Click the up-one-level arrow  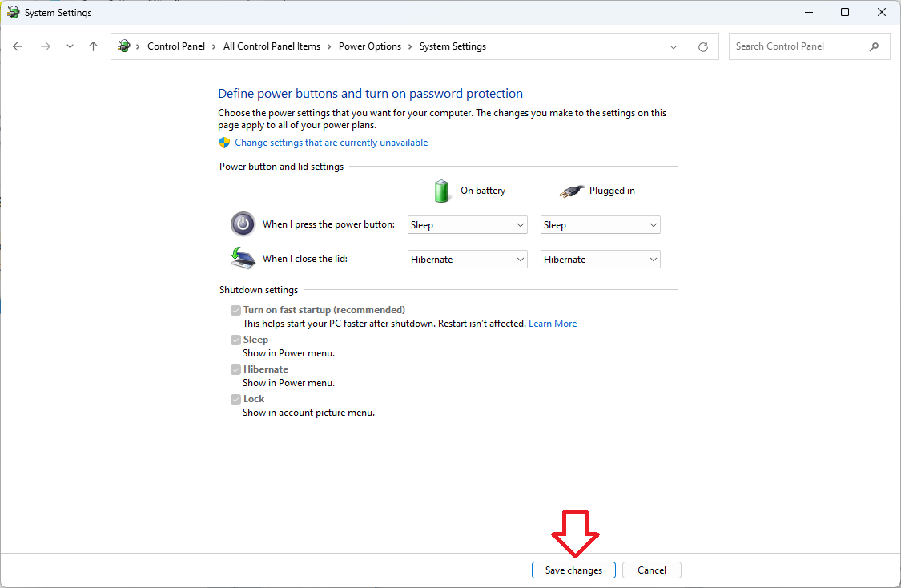93,46
